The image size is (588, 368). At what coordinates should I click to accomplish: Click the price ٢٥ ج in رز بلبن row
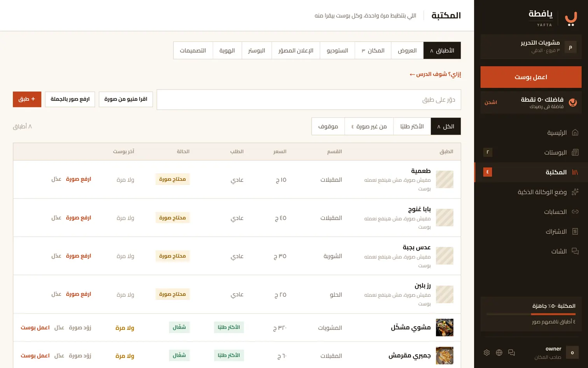[281, 295]
